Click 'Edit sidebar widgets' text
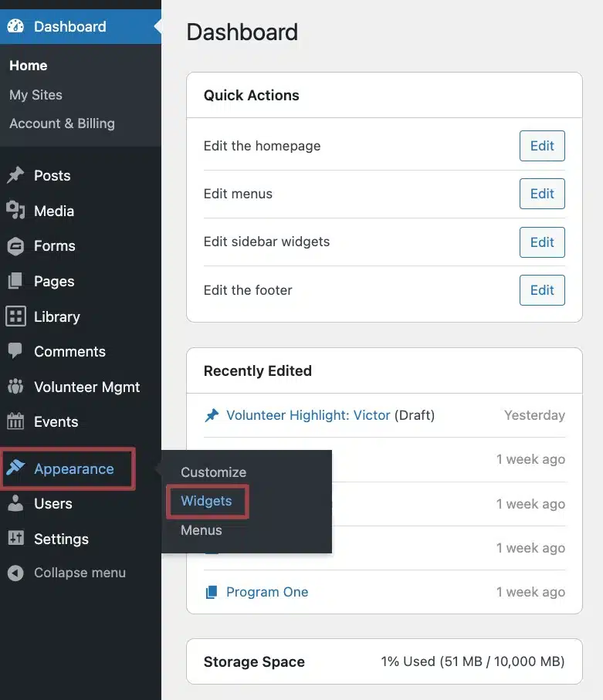 (266, 242)
